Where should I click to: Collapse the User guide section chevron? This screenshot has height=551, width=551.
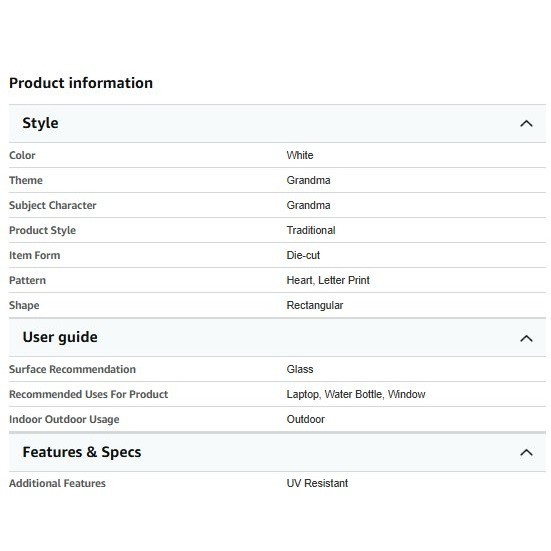point(526,338)
